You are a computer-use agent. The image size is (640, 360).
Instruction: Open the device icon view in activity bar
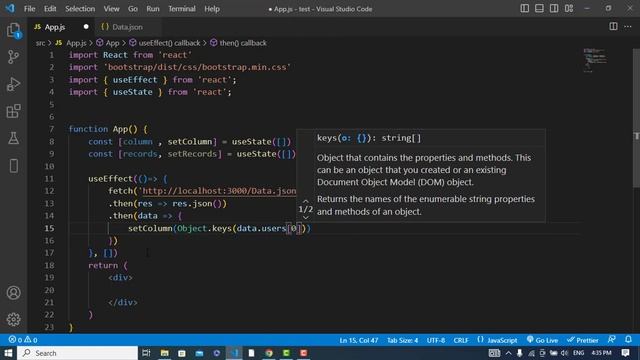click(13, 166)
